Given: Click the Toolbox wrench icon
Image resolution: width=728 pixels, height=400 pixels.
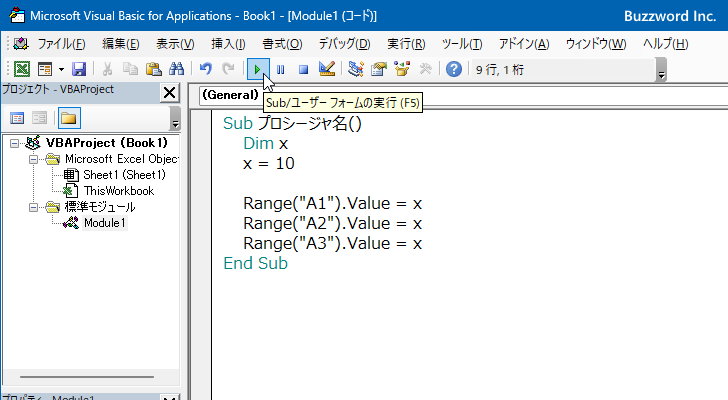Looking at the screenshot, I should coord(425,70).
